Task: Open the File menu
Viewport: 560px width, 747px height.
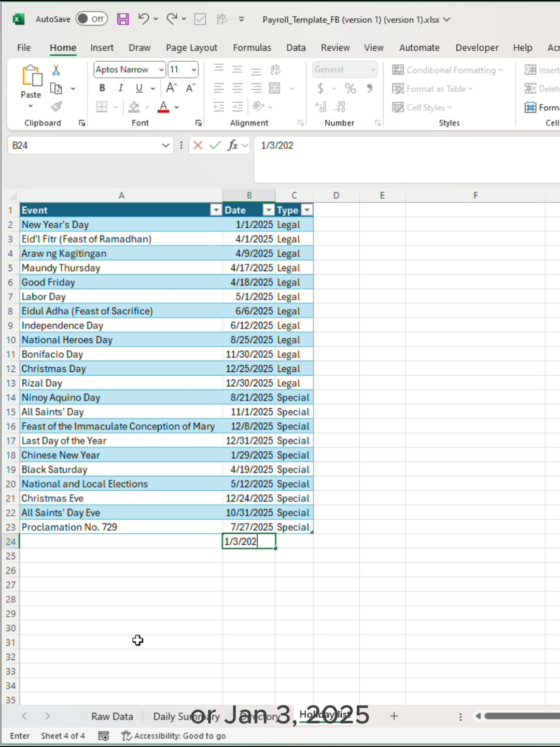Action: 24,48
